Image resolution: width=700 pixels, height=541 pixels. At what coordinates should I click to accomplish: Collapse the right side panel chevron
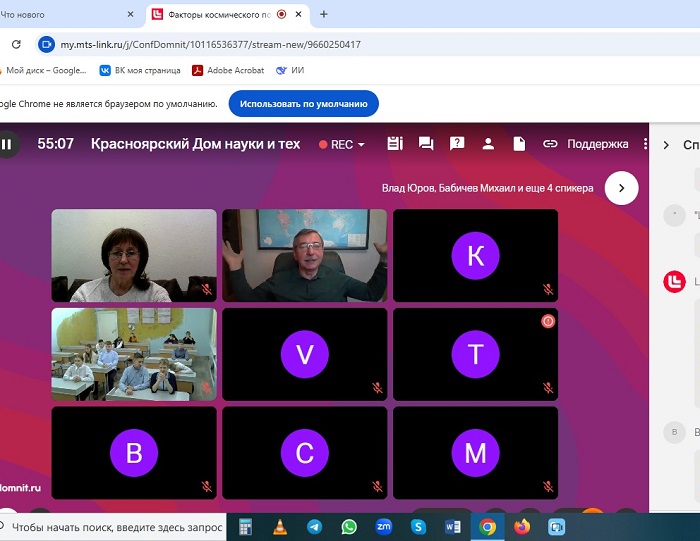pyautogui.click(x=666, y=145)
